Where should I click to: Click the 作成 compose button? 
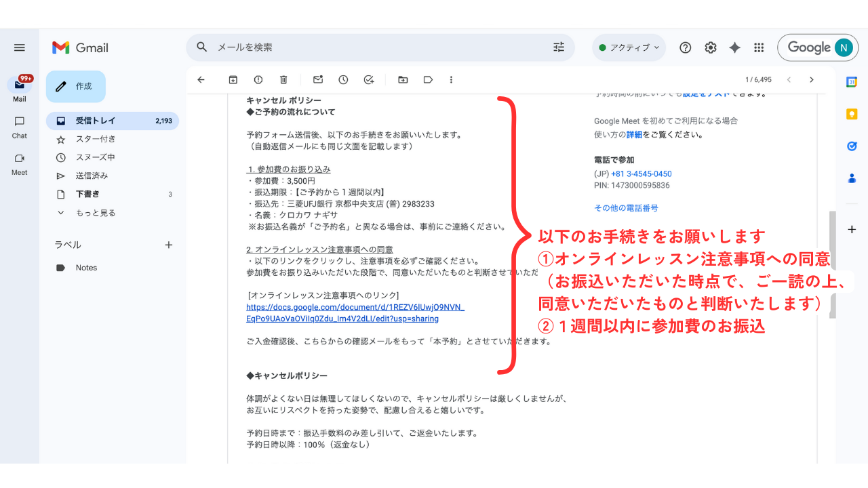click(76, 87)
